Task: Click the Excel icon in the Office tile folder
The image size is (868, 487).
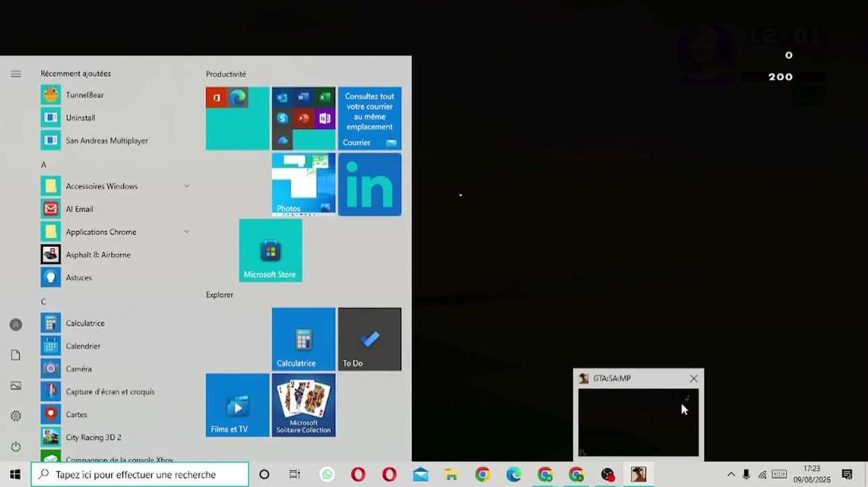Action: click(324, 97)
